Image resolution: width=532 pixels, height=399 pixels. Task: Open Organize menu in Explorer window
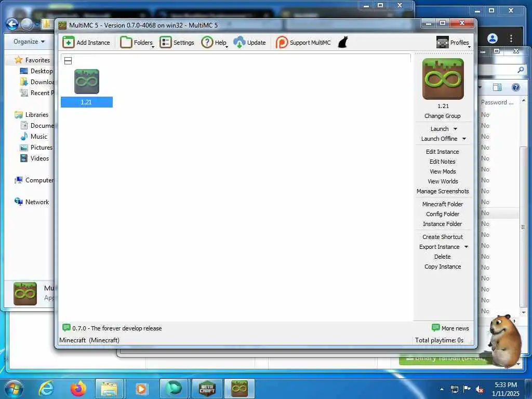click(x=29, y=42)
